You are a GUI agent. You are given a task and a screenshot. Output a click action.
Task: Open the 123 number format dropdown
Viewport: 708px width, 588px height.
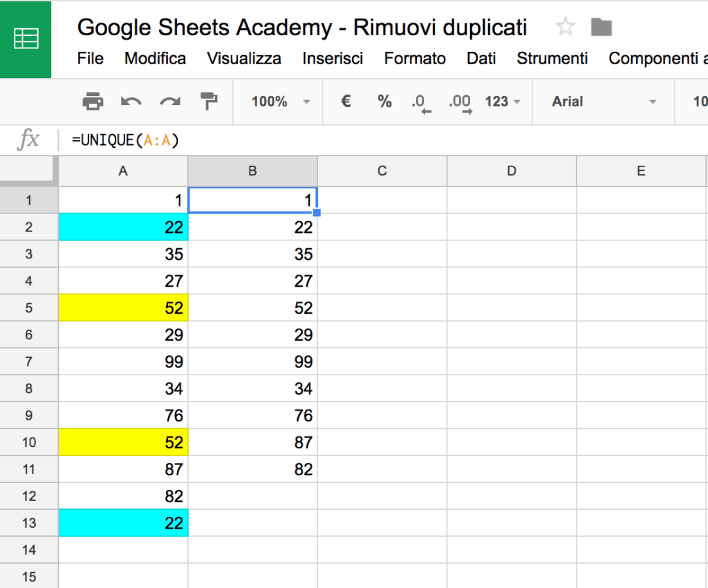pyautogui.click(x=503, y=101)
